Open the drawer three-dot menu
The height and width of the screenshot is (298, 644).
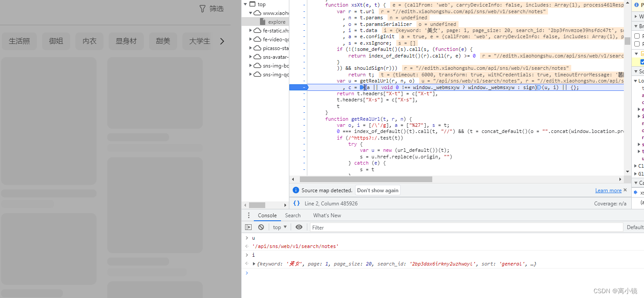tap(249, 215)
